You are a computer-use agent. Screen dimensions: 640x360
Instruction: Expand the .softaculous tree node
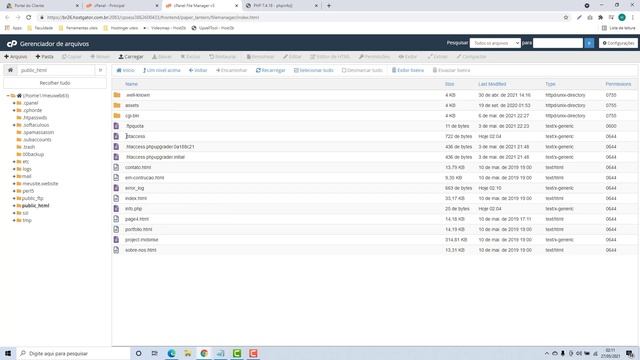pos(14,125)
